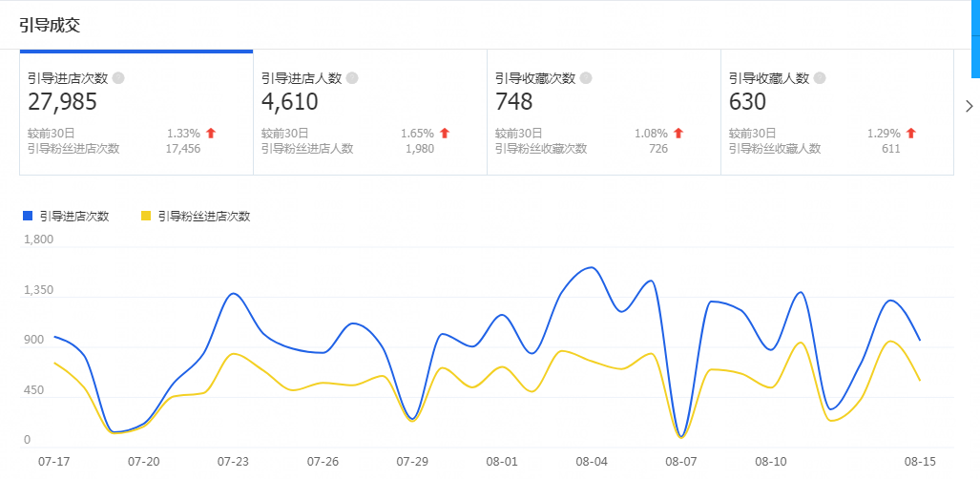Open help icon beside 引导进店次数
This screenshot has width=980, height=479.
pyautogui.click(x=118, y=78)
